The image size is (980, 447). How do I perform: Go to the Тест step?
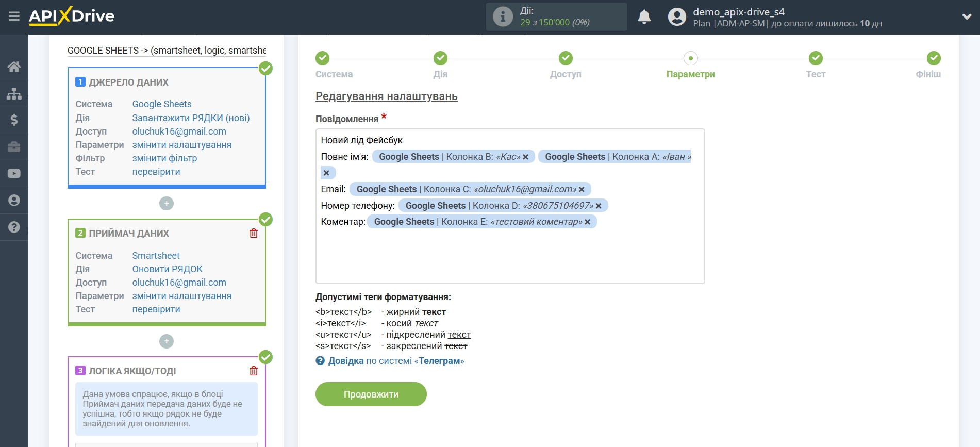(x=816, y=58)
